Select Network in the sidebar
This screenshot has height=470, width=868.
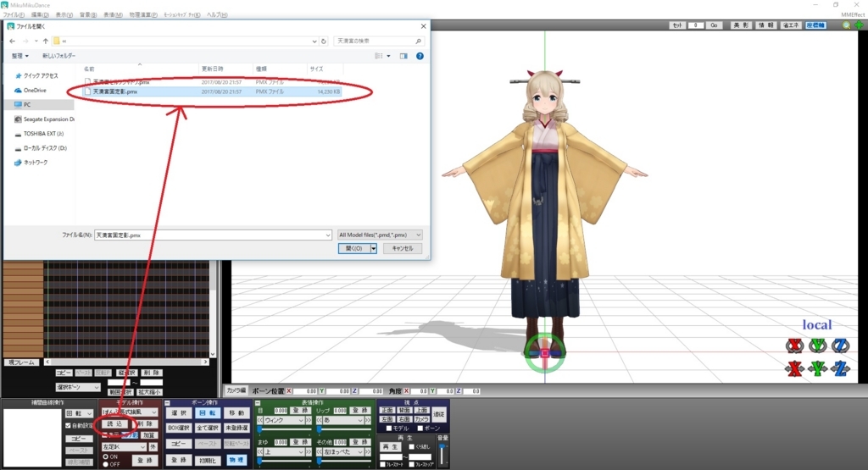[x=31, y=162]
